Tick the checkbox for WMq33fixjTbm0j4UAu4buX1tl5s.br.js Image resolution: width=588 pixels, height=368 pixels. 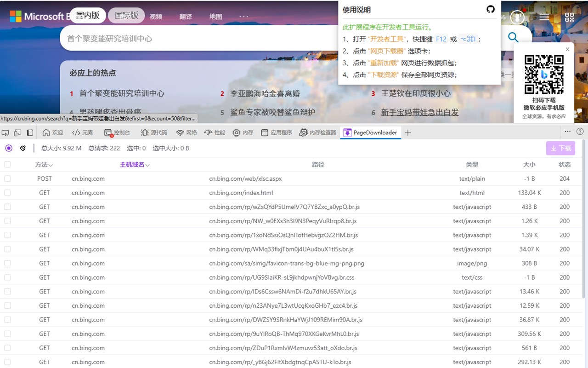(7, 249)
